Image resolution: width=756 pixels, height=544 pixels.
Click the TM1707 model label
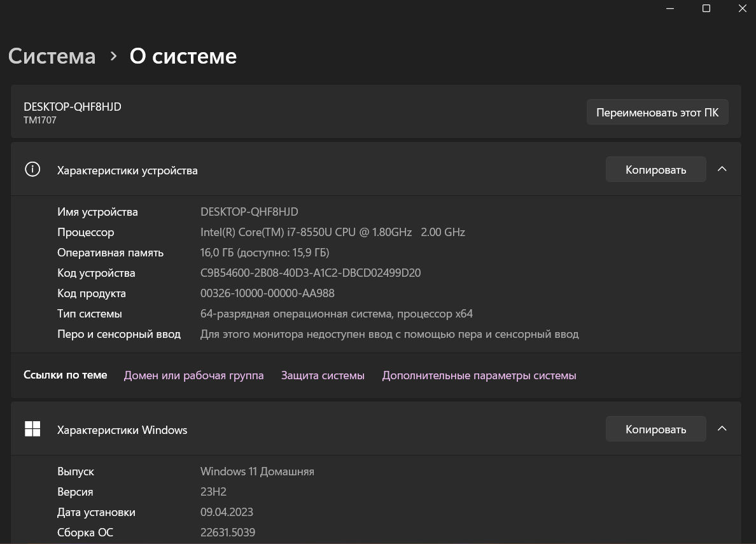pos(40,120)
